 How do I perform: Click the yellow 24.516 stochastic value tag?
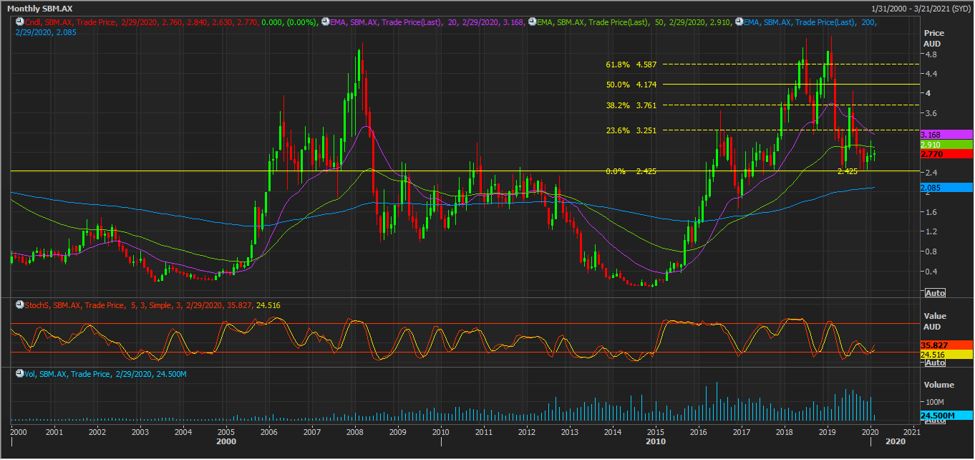coord(946,354)
